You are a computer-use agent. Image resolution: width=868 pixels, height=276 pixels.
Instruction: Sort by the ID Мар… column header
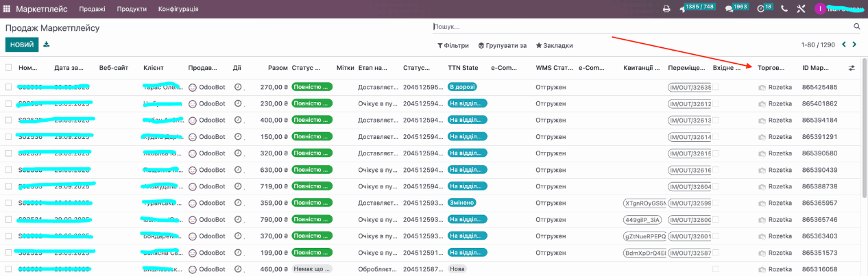pos(816,68)
